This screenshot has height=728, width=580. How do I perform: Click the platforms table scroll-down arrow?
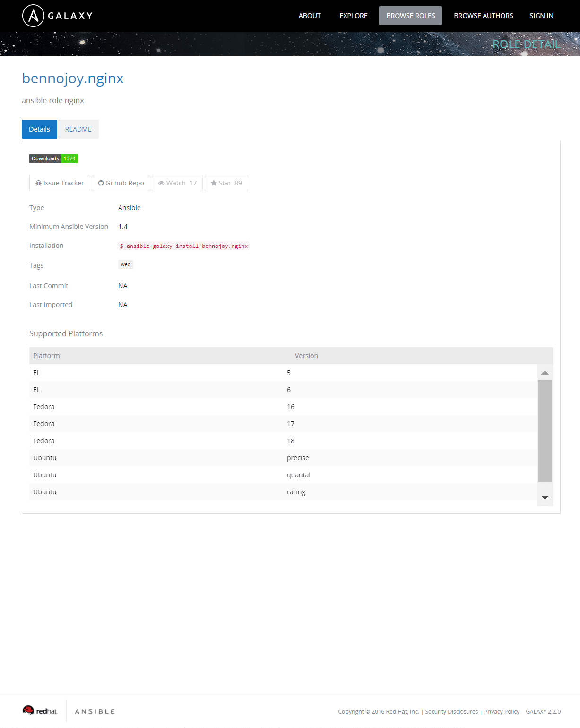click(545, 497)
